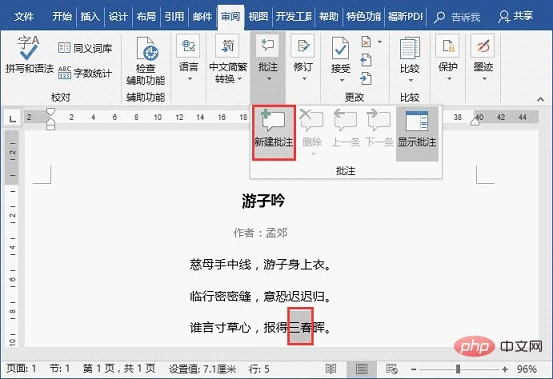
Task: Click the Reject change icon
Action: pyautogui.click(x=366, y=42)
